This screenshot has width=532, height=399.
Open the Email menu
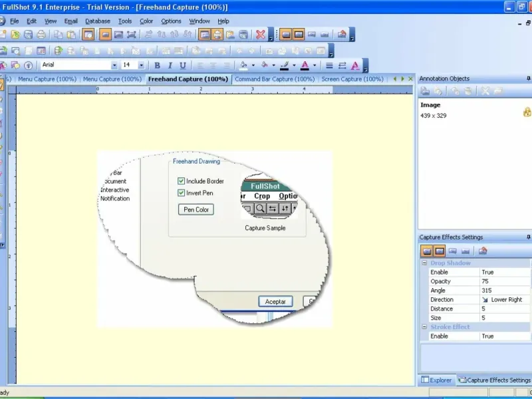pos(71,21)
